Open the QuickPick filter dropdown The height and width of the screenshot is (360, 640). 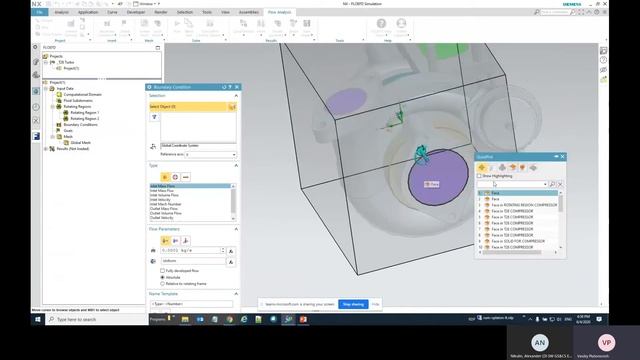pyautogui.click(x=545, y=184)
